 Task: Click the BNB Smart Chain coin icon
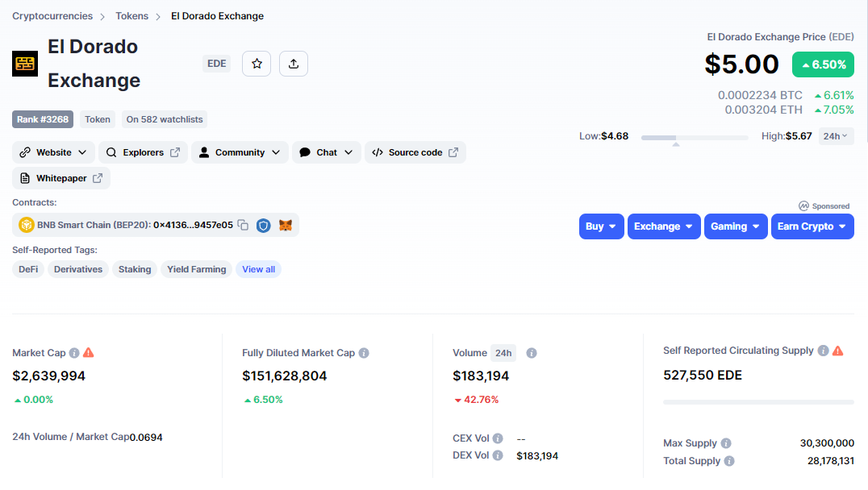26,225
